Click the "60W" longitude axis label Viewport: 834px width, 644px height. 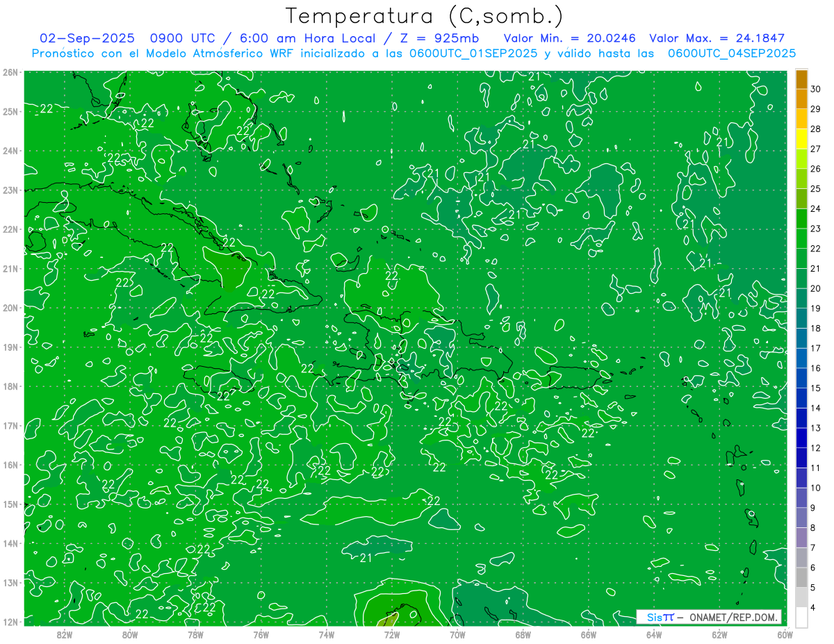coord(785,634)
